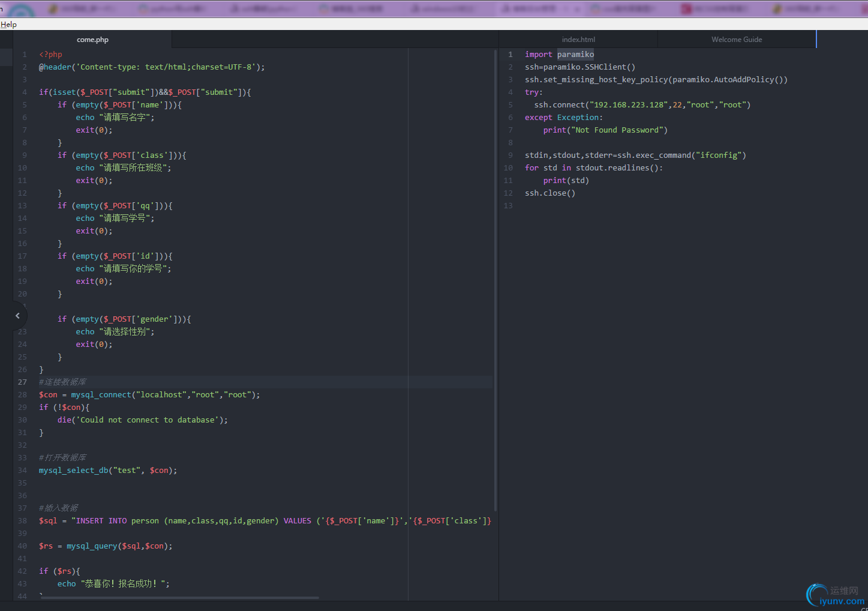
Task: Click the die('Could not connect to database') line
Action: pyautogui.click(x=143, y=420)
